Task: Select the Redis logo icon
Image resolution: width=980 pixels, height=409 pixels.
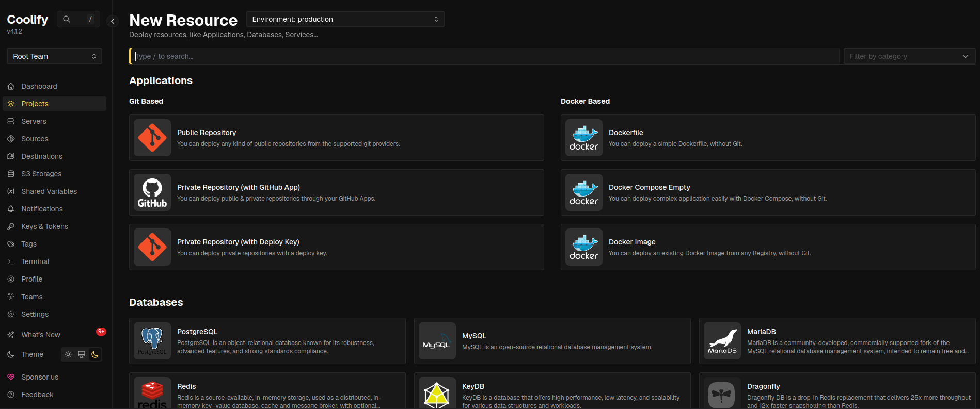Action: [x=152, y=393]
